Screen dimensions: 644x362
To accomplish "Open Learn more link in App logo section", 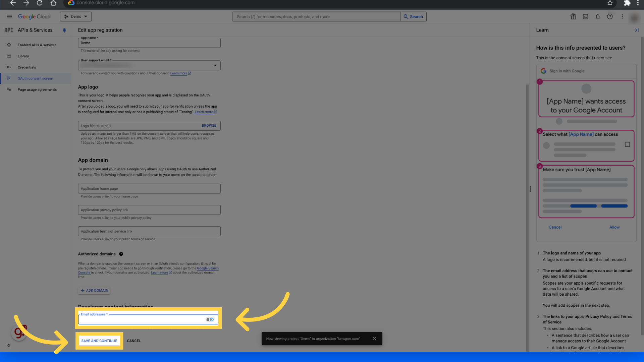I will [206, 112].
